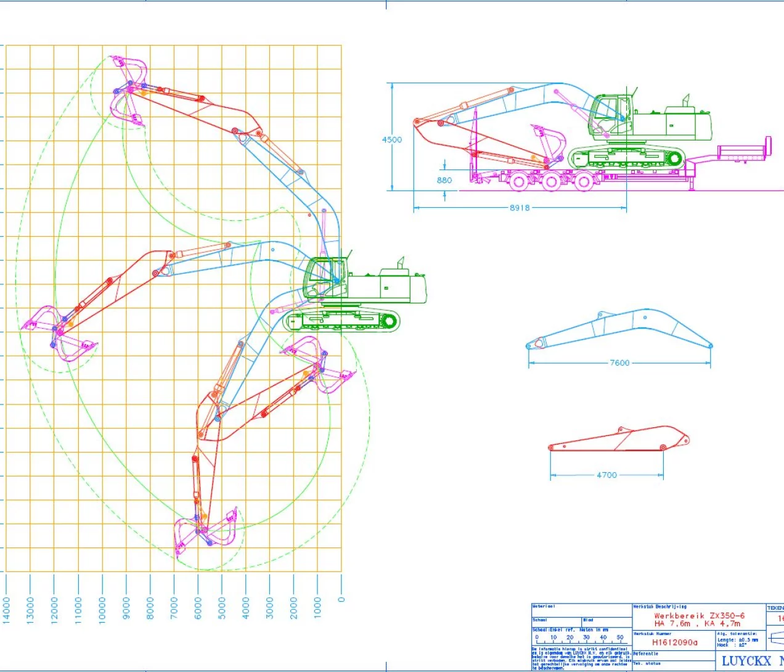The image size is (784, 672).
Task: Click the 'Werkbereik ZX350-6' title text
Action: tap(699, 615)
